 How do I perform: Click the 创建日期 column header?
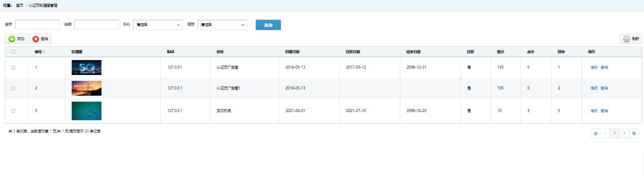pos(292,52)
